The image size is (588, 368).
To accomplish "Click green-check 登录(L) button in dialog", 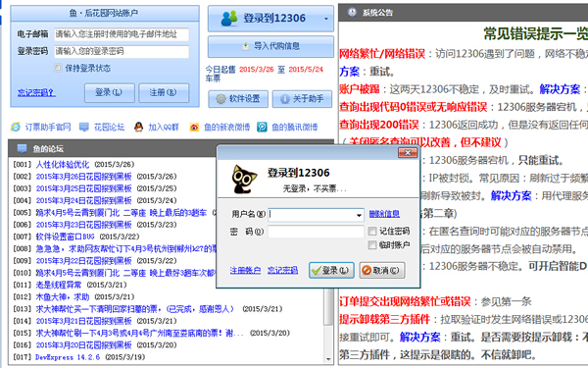I will [331, 271].
